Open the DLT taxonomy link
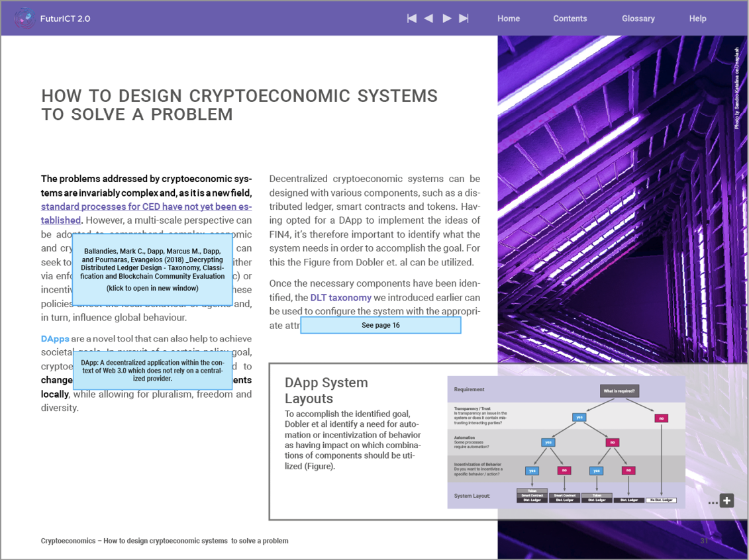749x560 pixels. 340,298
